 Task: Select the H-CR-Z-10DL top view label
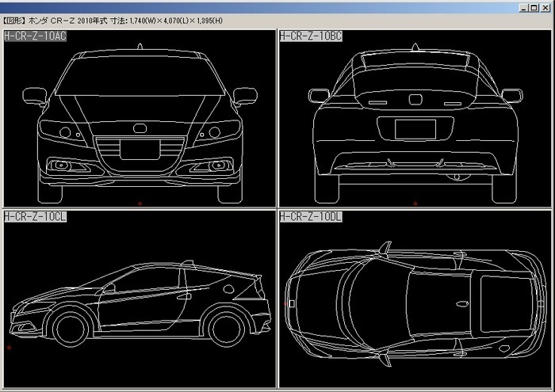tap(311, 217)
